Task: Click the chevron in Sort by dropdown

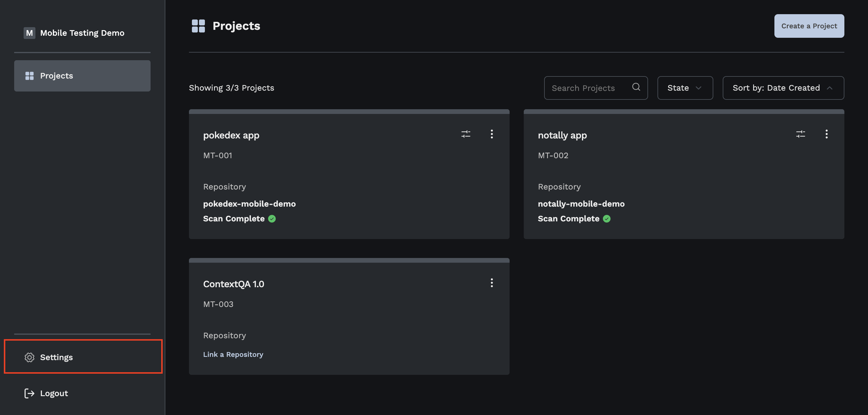Action: [x=830, y=88]
